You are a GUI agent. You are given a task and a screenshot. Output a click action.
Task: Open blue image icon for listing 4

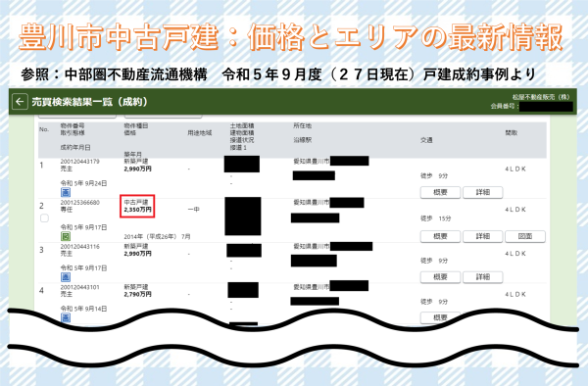[x=66, y=317]
